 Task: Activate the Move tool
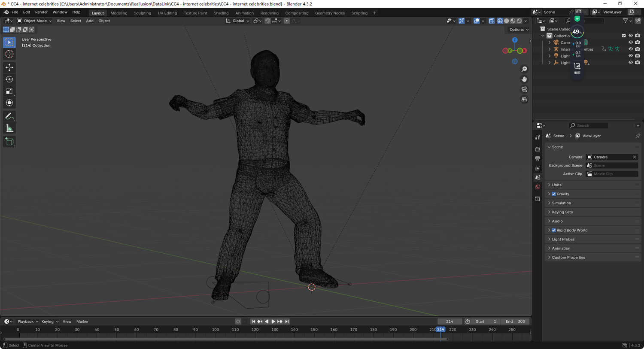9,67
